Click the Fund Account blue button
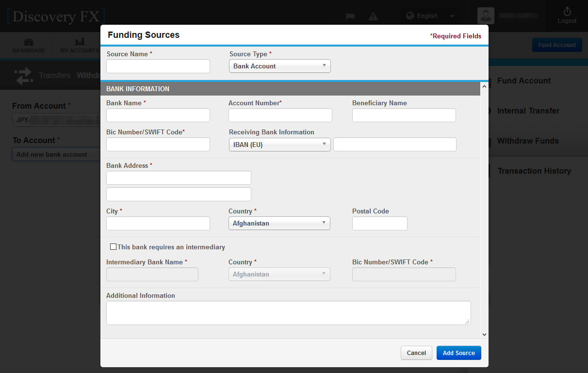This screenshot has height=373, width=588. pyautogui.click(x=556, y=45)
